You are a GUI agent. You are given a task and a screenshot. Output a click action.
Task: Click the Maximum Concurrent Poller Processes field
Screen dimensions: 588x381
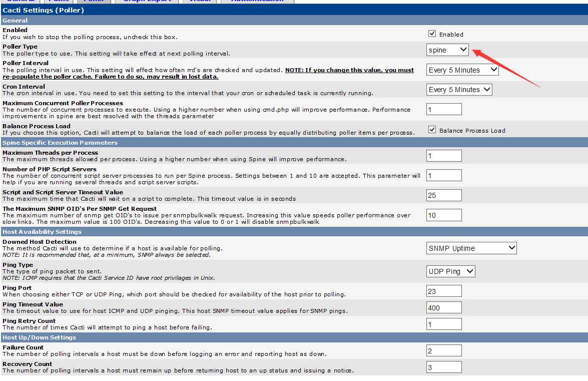coord(444,110)
